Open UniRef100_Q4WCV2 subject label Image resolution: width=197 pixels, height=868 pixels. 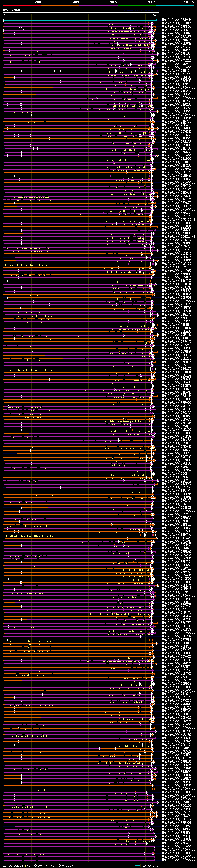click(x=177, y=138)
